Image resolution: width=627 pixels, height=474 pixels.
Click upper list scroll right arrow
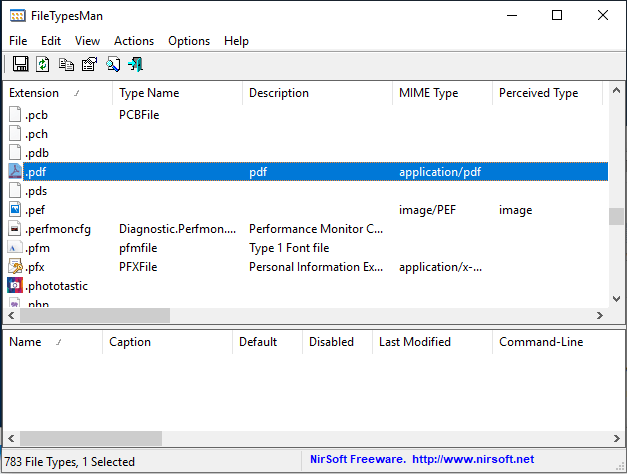(599, 315)
